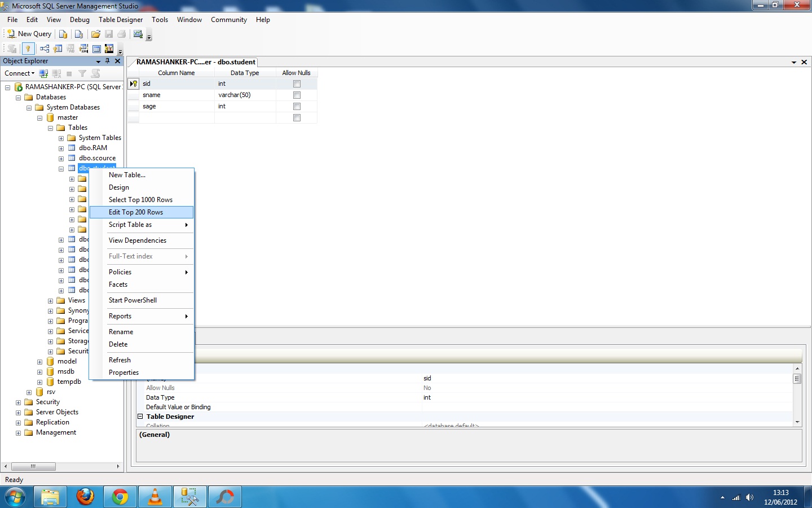
Task: Open the Script Table as submenu
Action: 142,225
